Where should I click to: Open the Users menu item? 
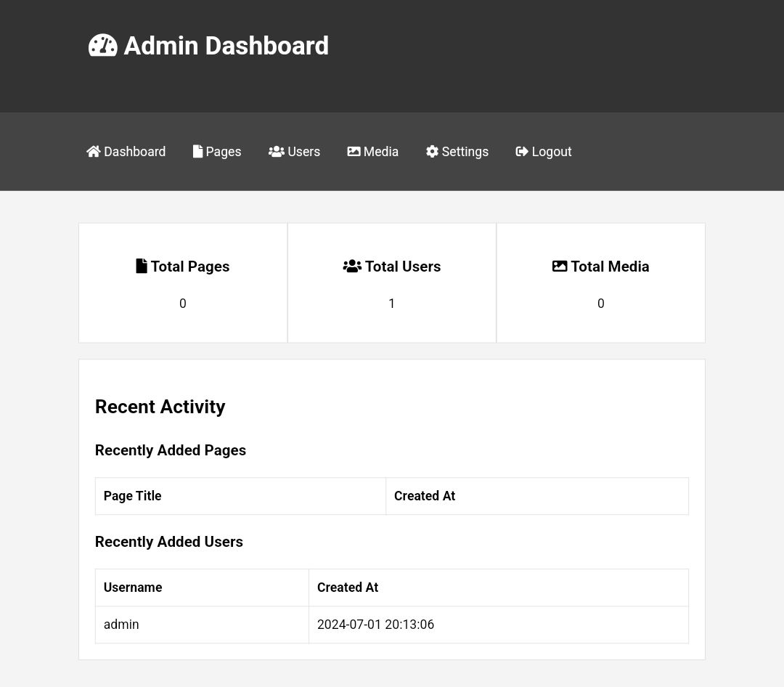(x=303, y=152)
